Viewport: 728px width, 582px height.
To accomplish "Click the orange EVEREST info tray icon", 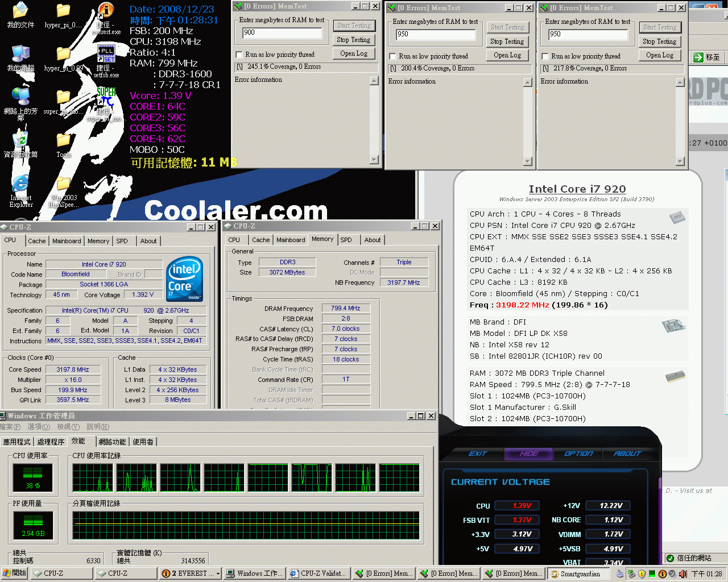I will point(663,574).
